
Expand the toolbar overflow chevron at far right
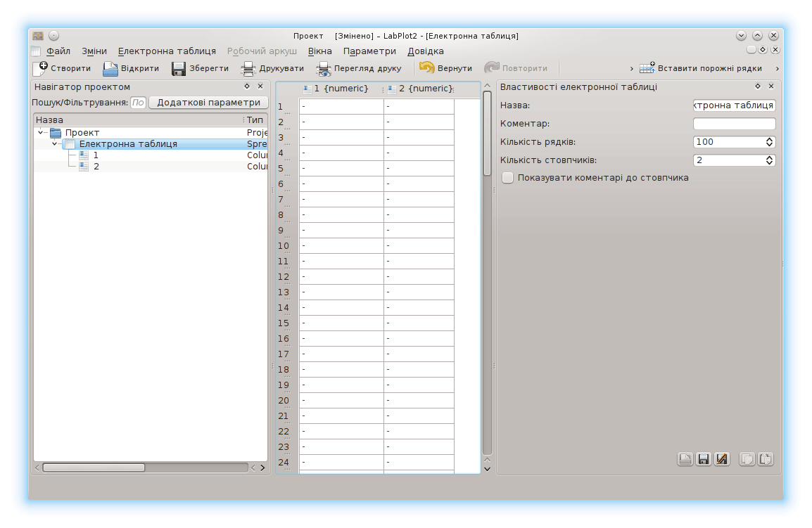[777, 68]
